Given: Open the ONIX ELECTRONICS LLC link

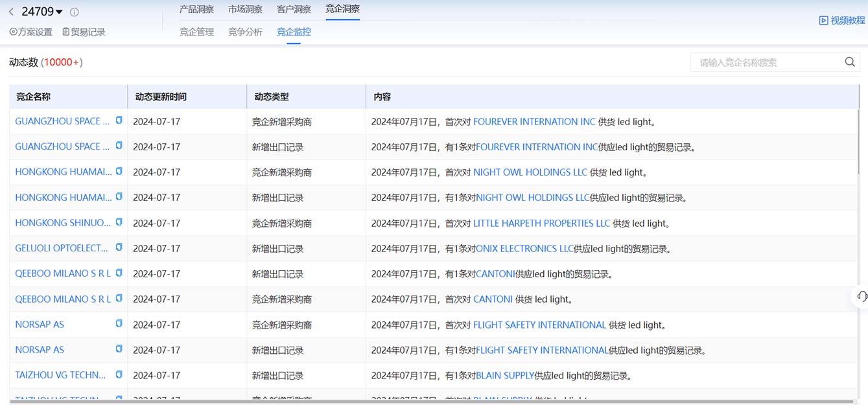Looking at the screenshot, I should point(525,249).
